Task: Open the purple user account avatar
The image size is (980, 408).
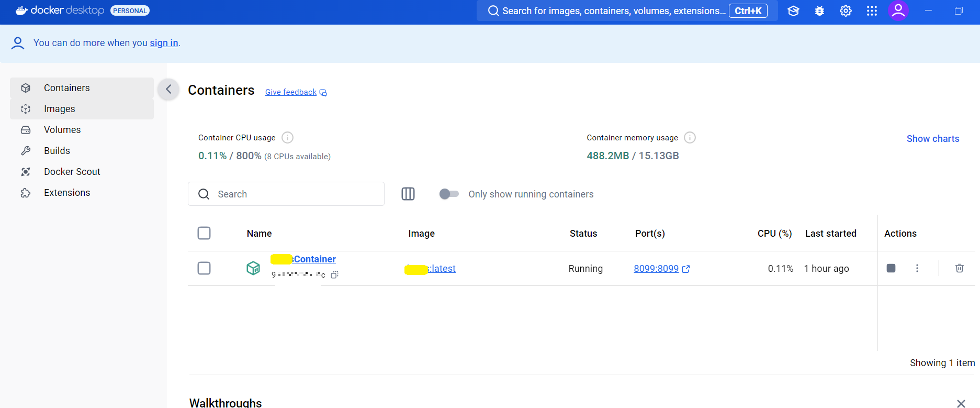Action: tap(898, 10)
